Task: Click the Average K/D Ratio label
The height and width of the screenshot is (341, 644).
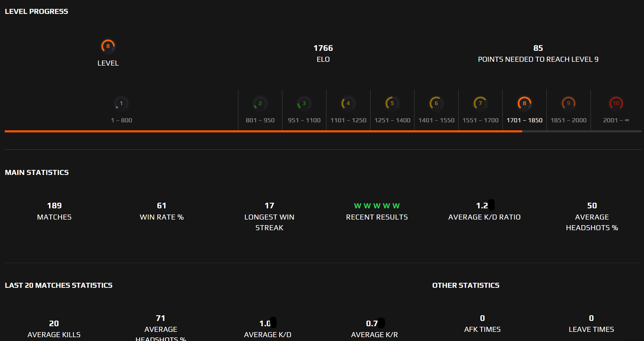Action: pos(484,217)
